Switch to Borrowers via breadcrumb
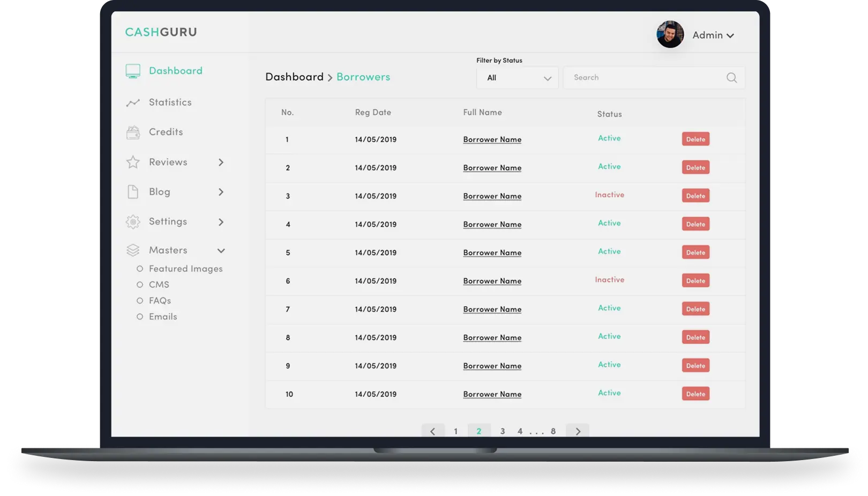The width and height of the screenshot is (868, 496). [x=363, y=77]
